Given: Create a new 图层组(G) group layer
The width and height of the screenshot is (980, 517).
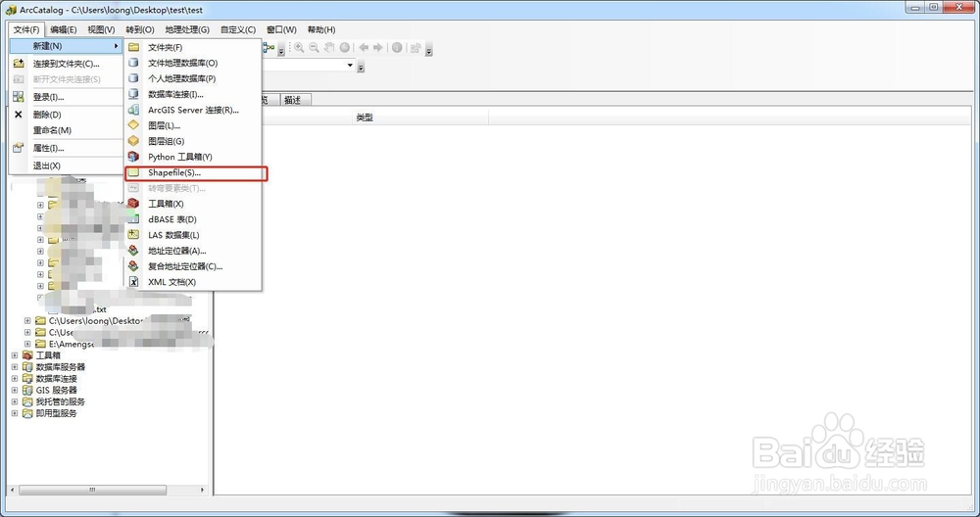Looking at the screenshot, I should 194,141.
